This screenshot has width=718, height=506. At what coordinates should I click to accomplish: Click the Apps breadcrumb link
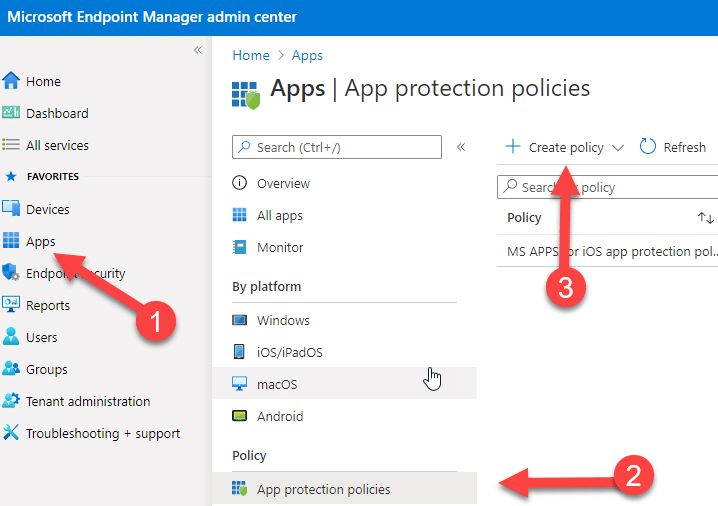click(307, 55)
